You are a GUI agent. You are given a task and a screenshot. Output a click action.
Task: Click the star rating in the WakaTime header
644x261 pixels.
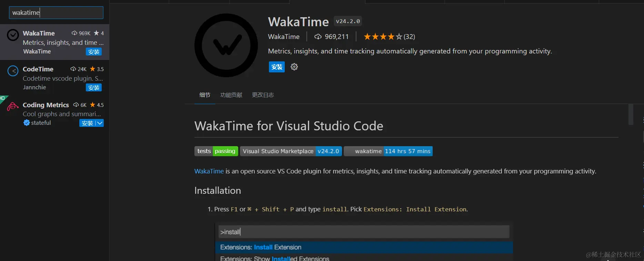[x=383, y=37]
